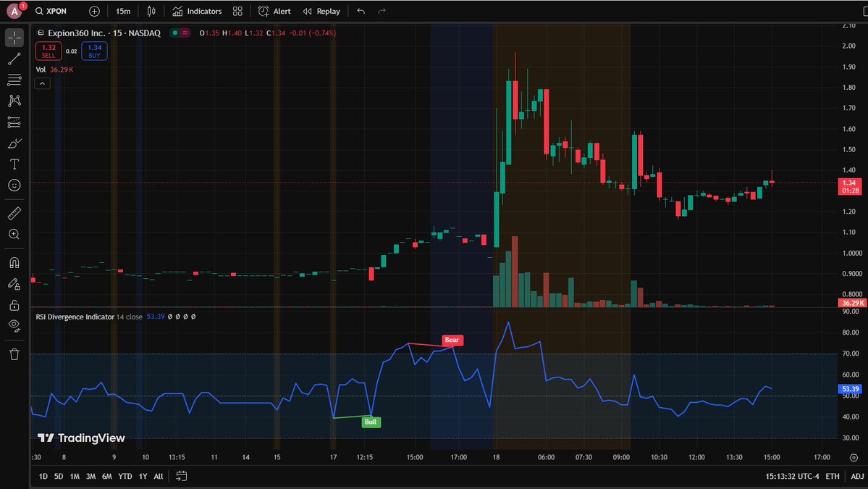Select the text annotation tool

(14, 164)
